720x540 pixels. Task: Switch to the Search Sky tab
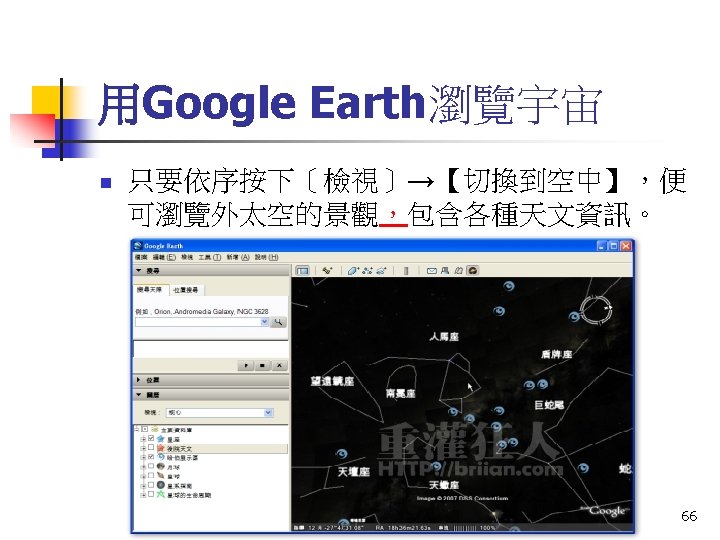click(149, 289)
